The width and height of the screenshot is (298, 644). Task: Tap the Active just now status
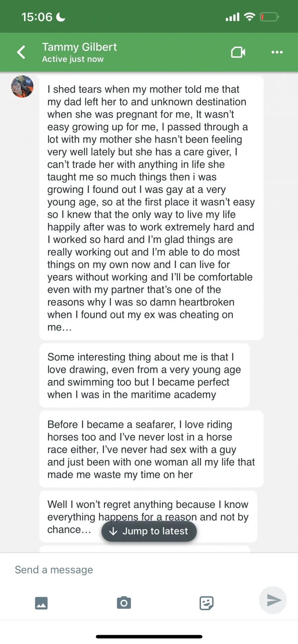coord(73,59)
